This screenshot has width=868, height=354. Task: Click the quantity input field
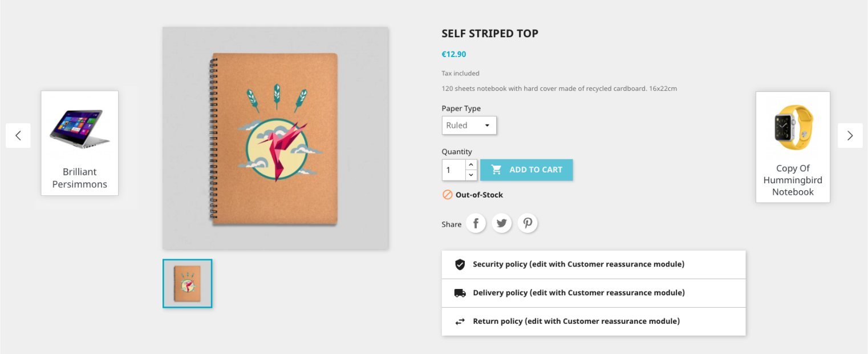tap(453, 170)
